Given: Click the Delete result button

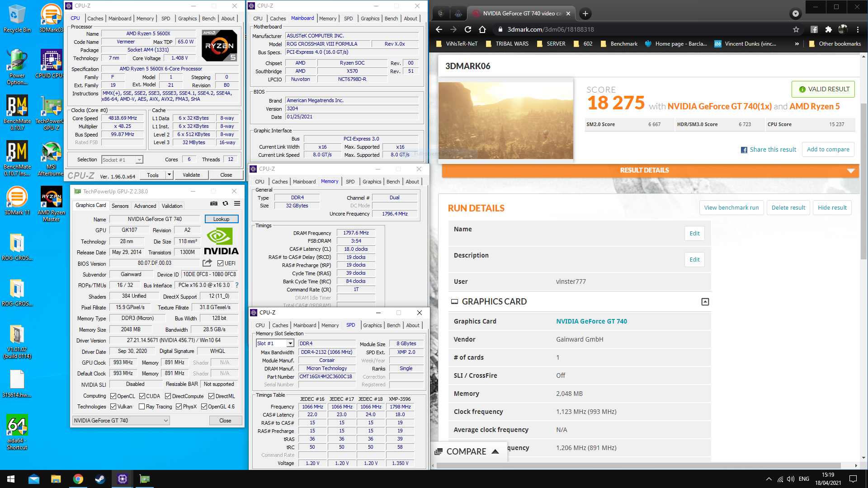Looking at the screenshot, I should (x=788, y=208).
